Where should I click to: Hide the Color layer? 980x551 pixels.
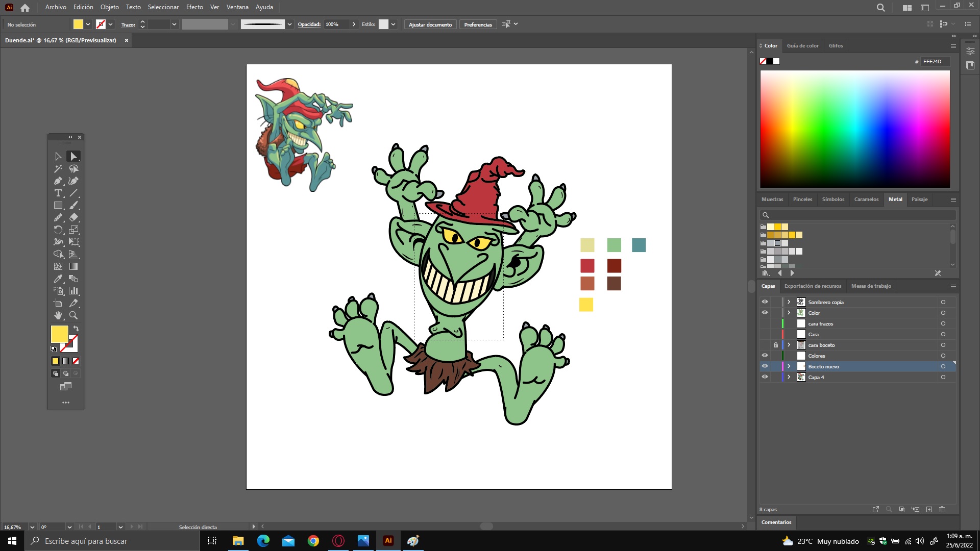(765, 313)
